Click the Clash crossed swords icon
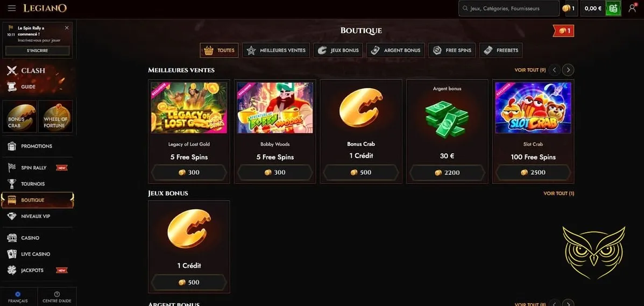Screen dimensions: 644x306 click(x=12, y=70)
